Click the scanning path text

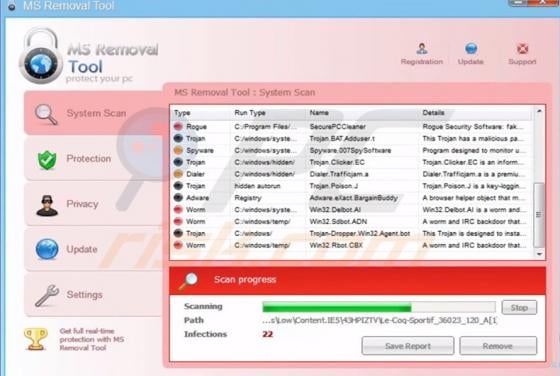pyautogui.click(x=379, y=320)
